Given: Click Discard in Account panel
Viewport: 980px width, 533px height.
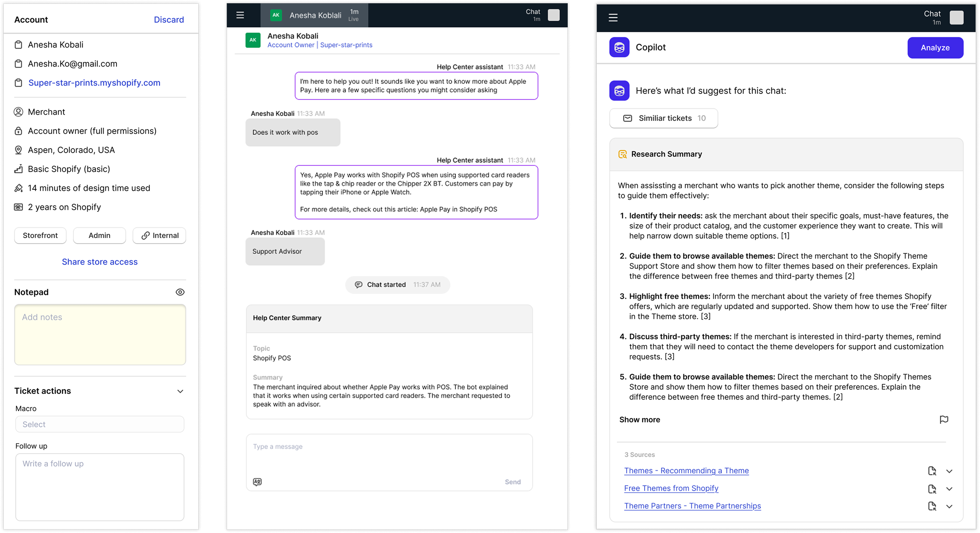Looking at the screenshot, I should point(169,20).
